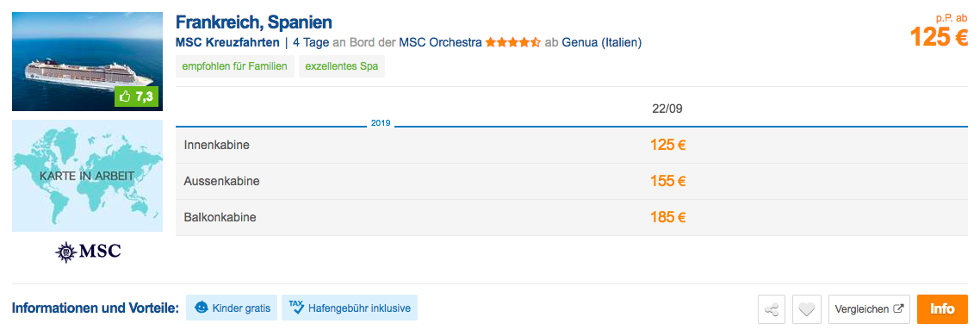Click the thumbs-up rating badge 7,3
The width and height of the screenshot is (980, 336).
[137, 96]
